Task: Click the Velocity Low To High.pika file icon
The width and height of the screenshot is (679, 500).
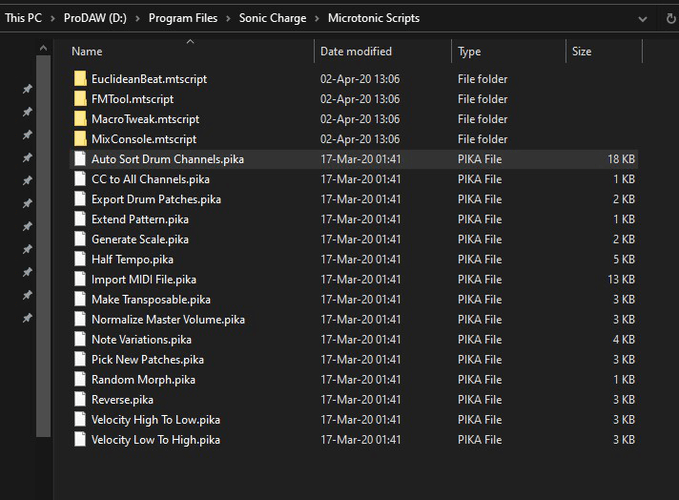Action: coord(80,440)
